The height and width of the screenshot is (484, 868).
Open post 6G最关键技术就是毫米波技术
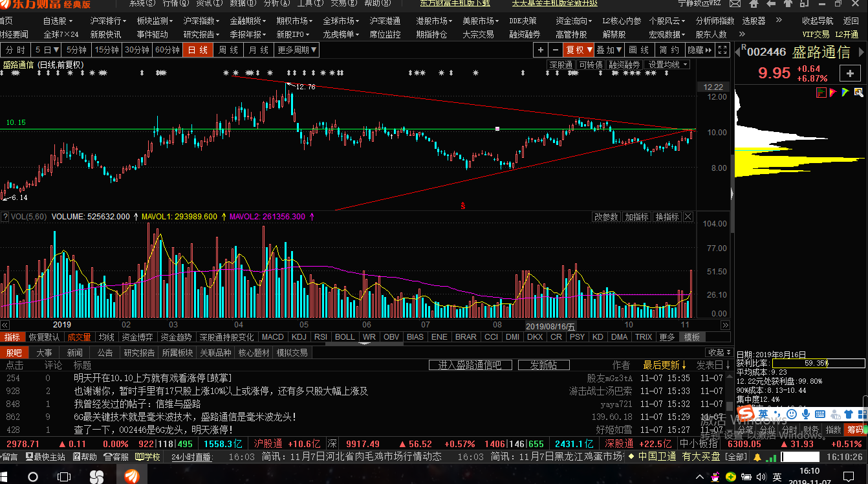click(185, 417)
